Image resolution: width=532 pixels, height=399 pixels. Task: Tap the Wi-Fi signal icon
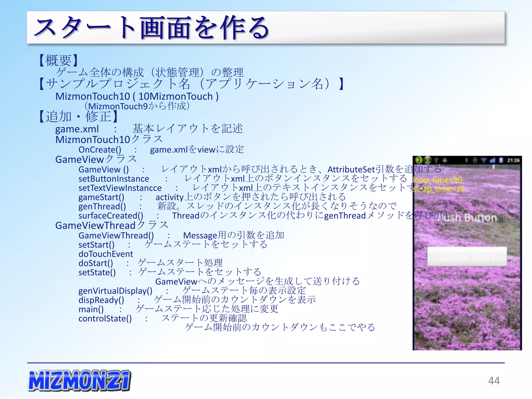(484, 160)
